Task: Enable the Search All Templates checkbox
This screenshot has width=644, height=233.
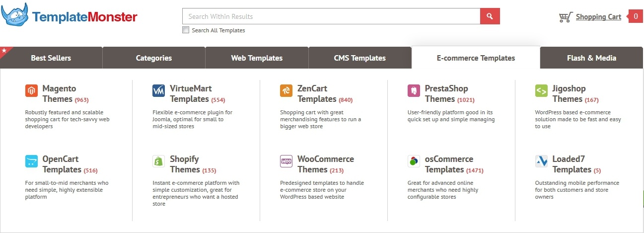Action: click(x=186, y=30)
